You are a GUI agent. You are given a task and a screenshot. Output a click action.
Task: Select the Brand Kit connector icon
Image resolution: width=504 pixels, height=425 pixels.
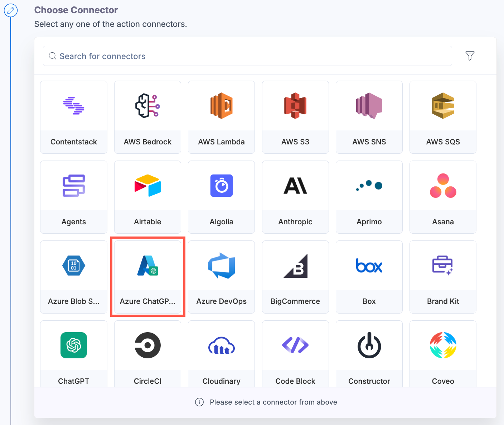pyautogui.click(x=443, y=266)
